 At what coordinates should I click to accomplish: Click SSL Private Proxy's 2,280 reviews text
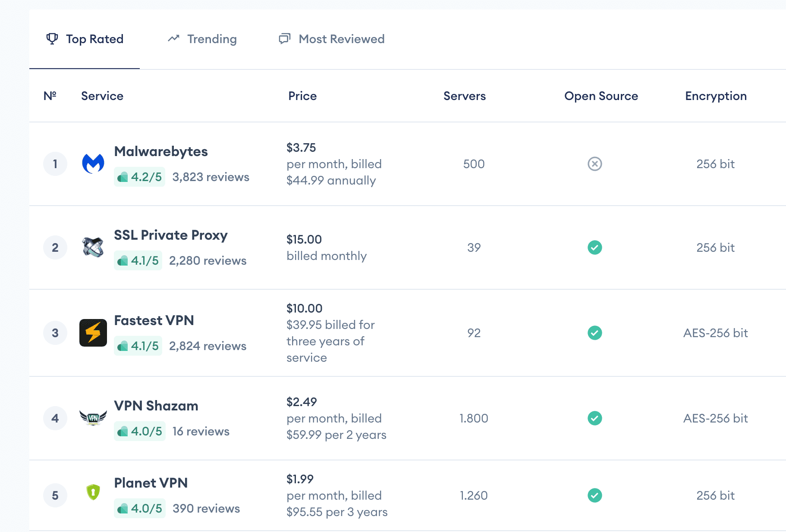coord(208,261)
